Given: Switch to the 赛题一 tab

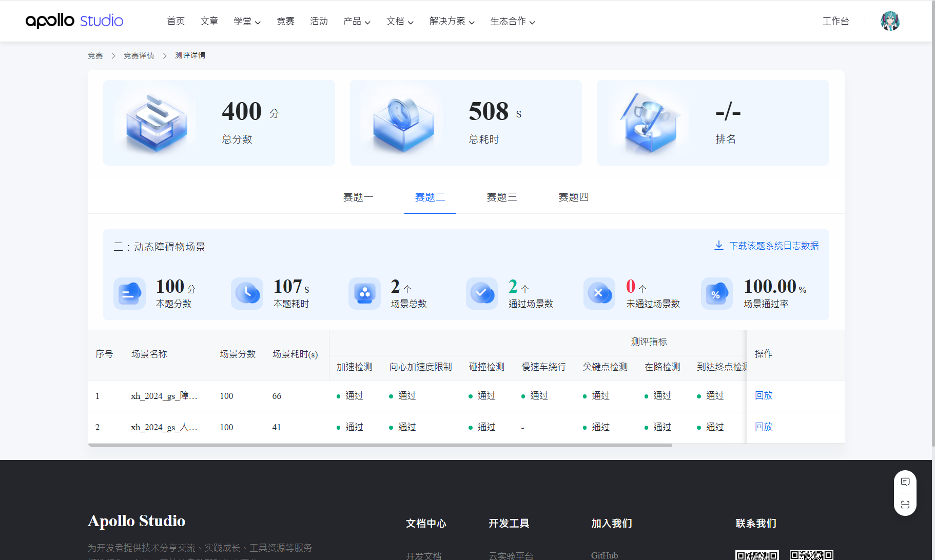Looking at the screenshot, I should coord(358,197).
